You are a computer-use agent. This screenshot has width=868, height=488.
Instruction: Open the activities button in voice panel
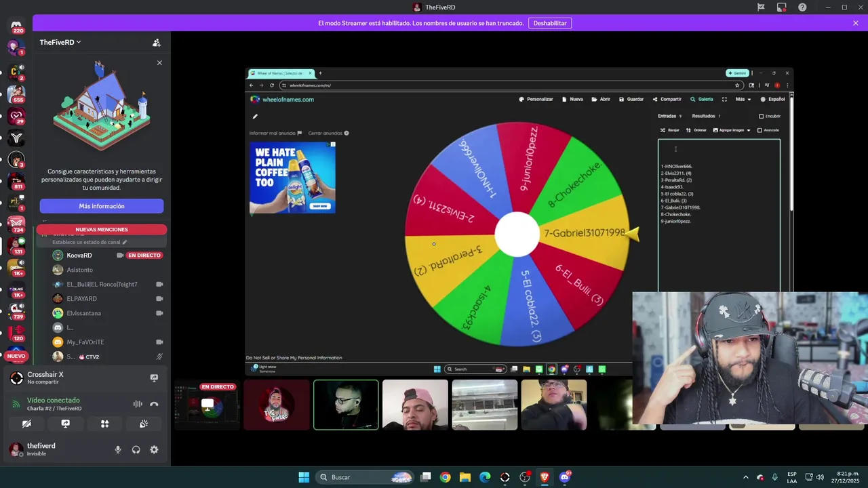(x=104, y=424)
